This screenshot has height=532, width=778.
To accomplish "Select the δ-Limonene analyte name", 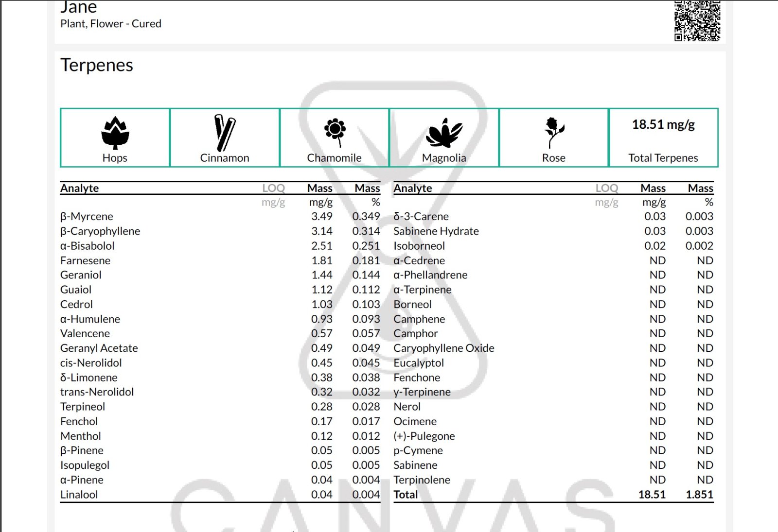I will [89, 378].
